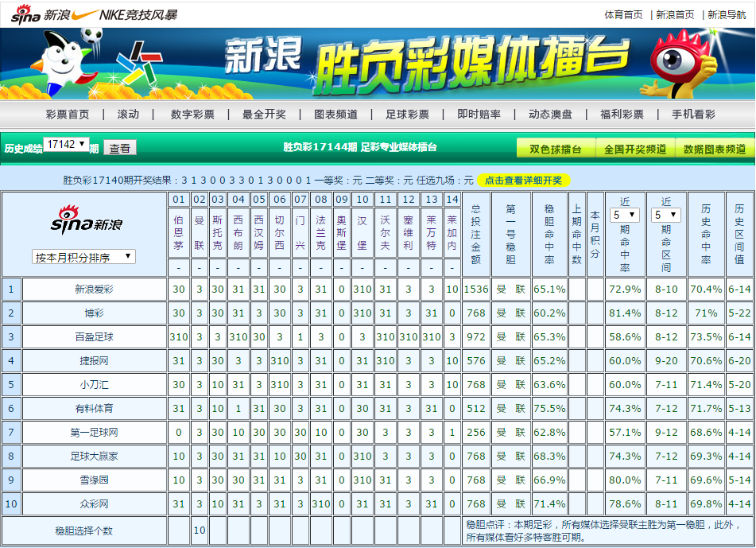
Task: Select media name 足球大赢家 in row 8
Action: (94, 457)
